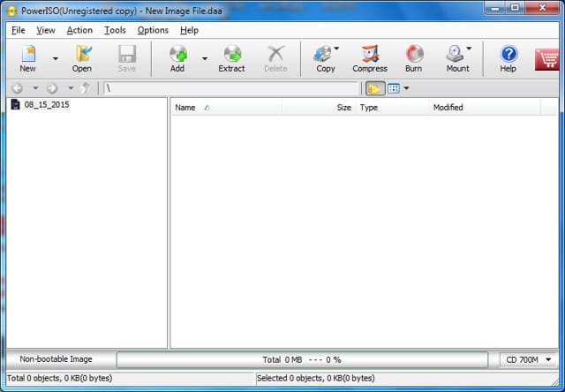565x392 pixels.
Task: Open the File menu
Action: 19,30
